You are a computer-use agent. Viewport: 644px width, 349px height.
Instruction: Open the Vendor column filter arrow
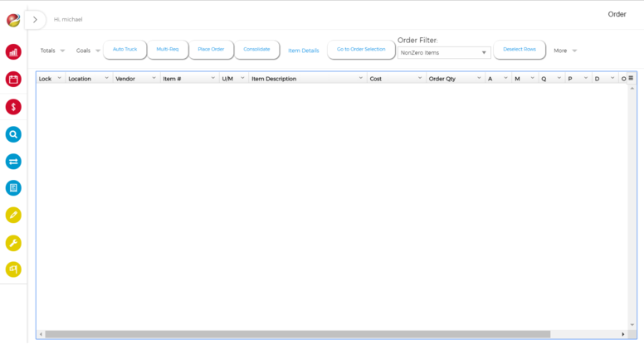pyautogui.click(x=154, y=78)
